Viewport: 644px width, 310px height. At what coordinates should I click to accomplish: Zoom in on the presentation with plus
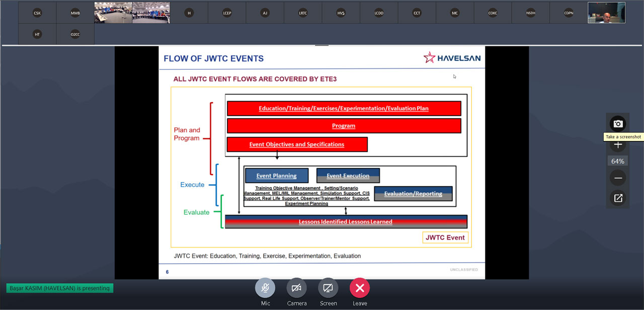point(618,145)
